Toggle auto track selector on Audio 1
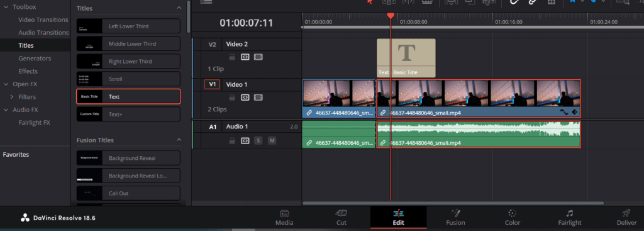644x231 pixels. pyautogui.click(x=245, y=140)
